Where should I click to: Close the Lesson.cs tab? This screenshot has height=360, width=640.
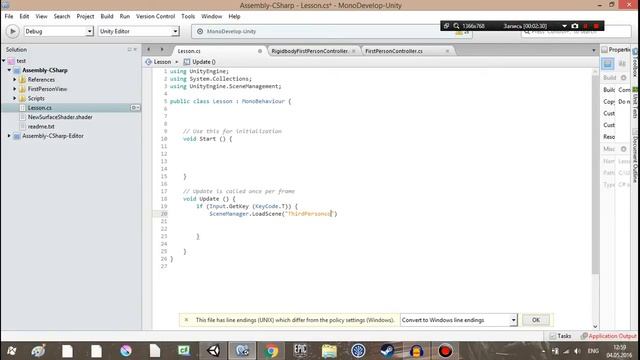click(260, 51)
